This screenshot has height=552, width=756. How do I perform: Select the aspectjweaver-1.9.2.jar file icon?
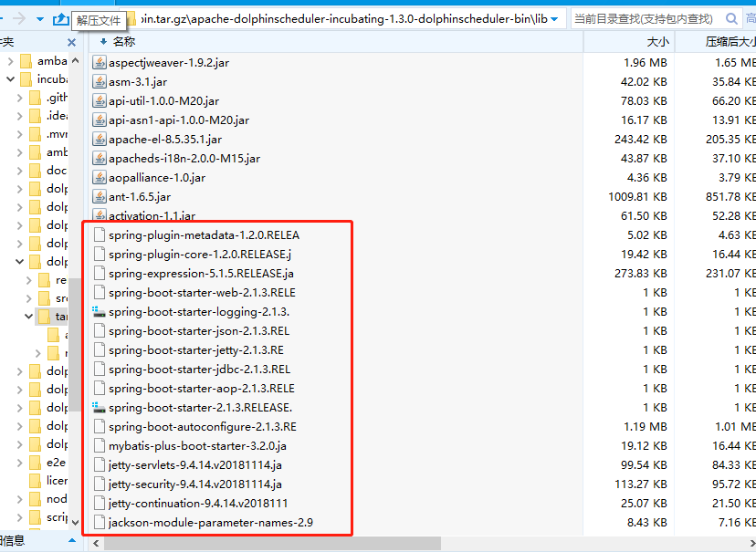[x=100, y=63]
